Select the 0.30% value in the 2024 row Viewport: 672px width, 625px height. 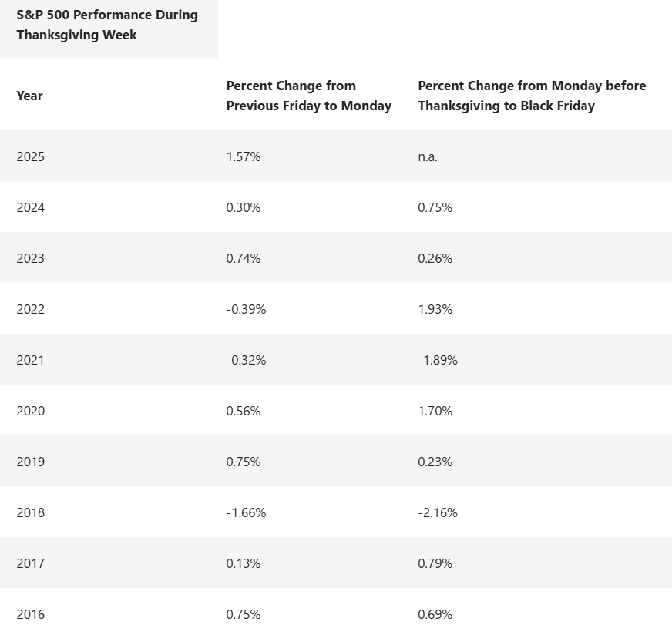tap(244, 207)
